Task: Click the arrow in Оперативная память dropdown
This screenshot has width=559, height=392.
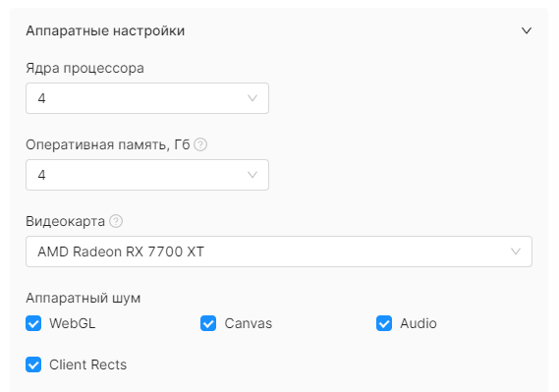Action: [x=252, y=175]
